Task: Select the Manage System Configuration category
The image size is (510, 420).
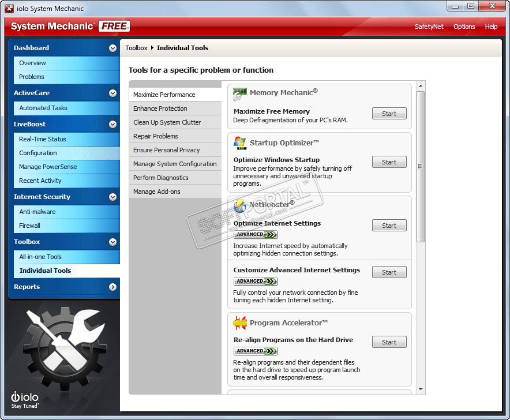Action: coord(175,164)
